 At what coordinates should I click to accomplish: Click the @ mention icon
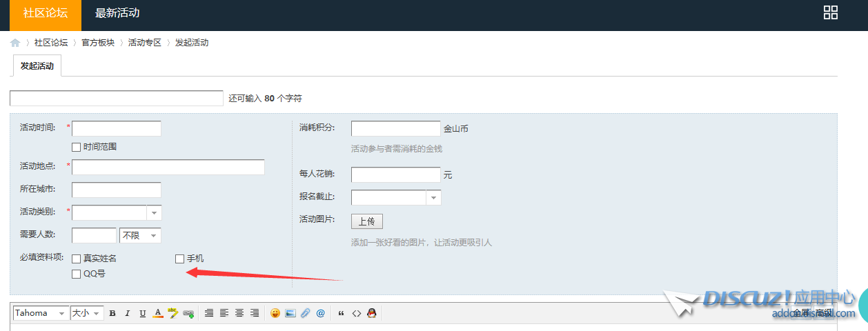320,313
